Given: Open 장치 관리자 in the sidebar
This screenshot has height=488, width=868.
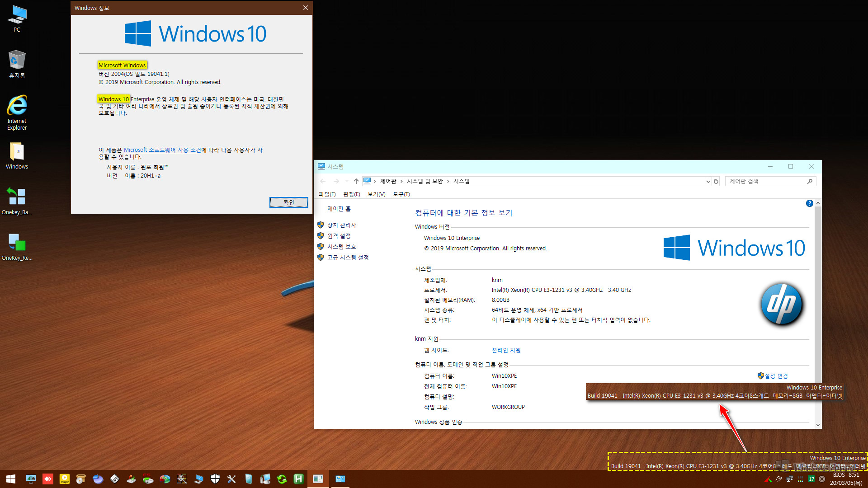Looking at the screenshot, I should [x=342, y=225].
